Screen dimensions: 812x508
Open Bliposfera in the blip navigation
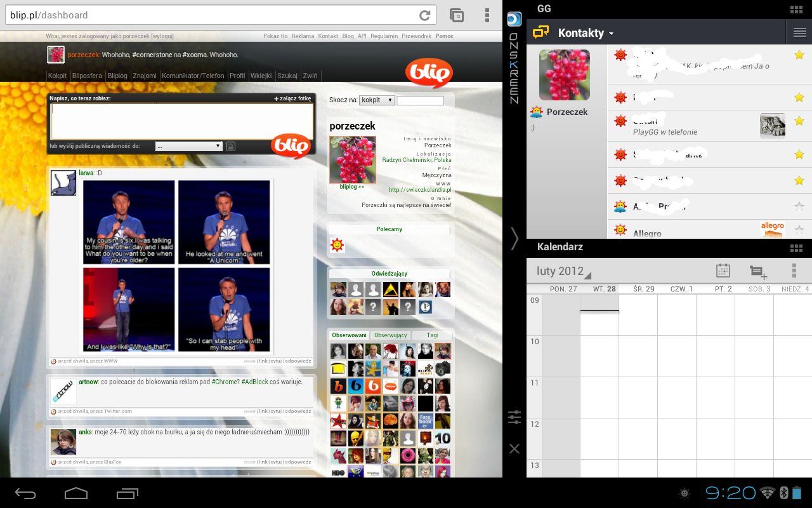87,76
